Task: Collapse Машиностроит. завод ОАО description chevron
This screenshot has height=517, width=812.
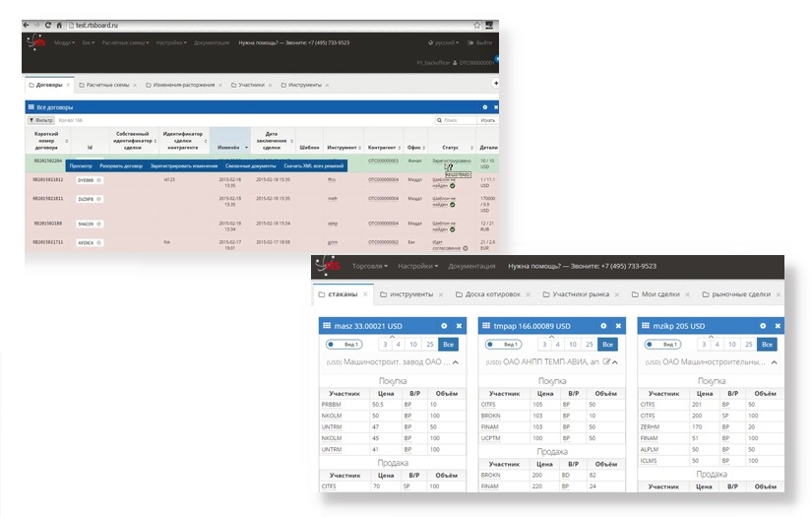Action: click(x=456, y=362)
